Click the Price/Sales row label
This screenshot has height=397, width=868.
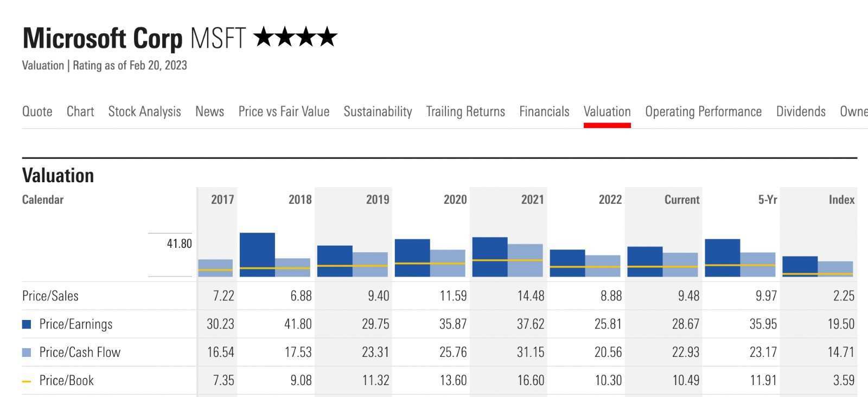point(50,296)
